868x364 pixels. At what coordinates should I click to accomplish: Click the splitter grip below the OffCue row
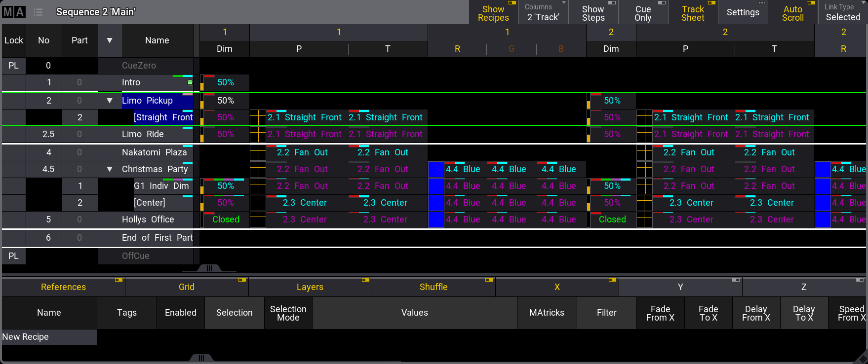coord(209,268)
